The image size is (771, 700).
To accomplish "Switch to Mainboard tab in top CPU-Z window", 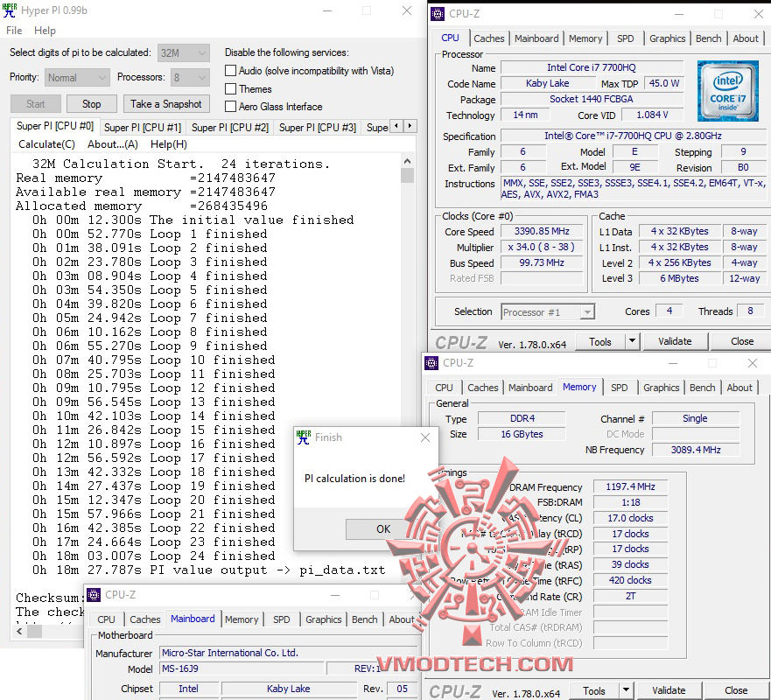I will click(536, 38).
